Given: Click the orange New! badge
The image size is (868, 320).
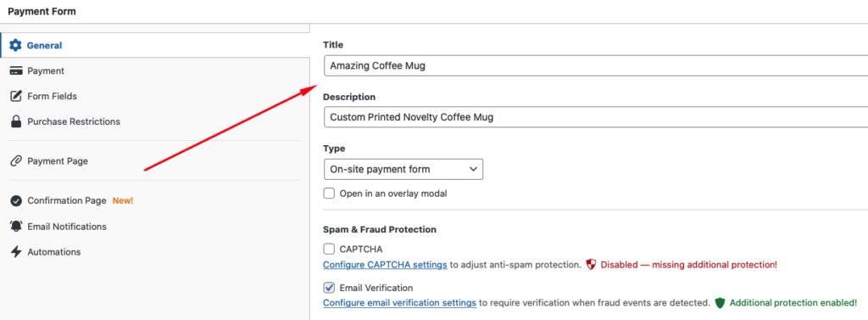Looking at the screenshot, I should tap(123, 201).
